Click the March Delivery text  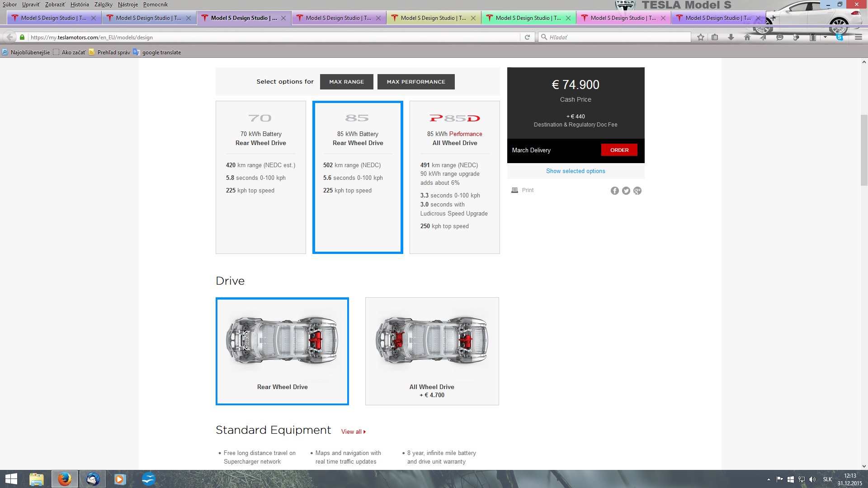tap(531, 150)
